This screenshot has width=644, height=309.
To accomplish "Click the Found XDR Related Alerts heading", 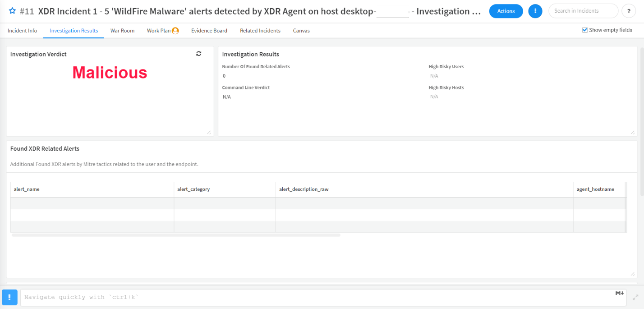I will (x=45, y=148).
